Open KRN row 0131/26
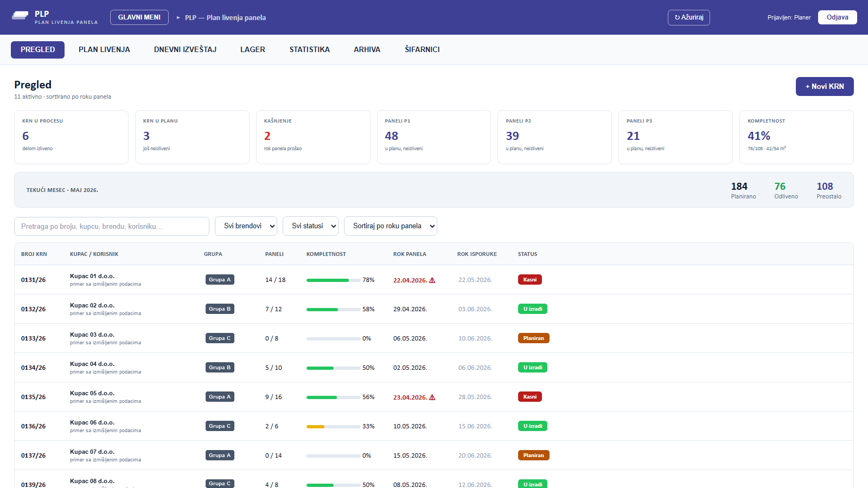 pyautogui.click(x=434, y=280)
